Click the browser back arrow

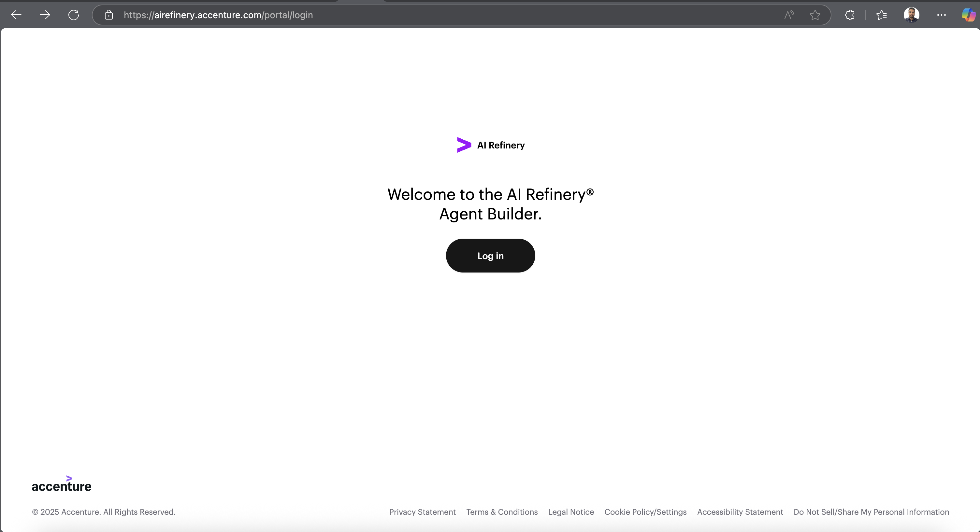[16, 15]
